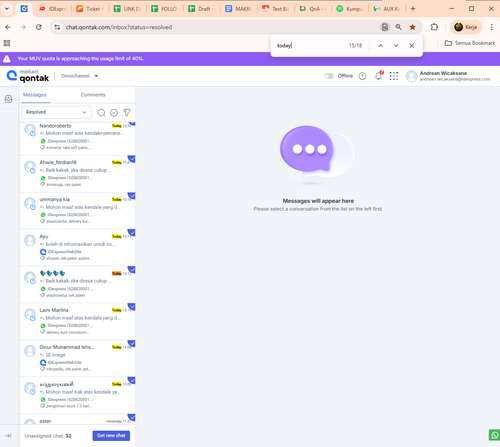This screenshot has height=447, width=500.
Task: Go to next find result
Action: coord(396,46)
